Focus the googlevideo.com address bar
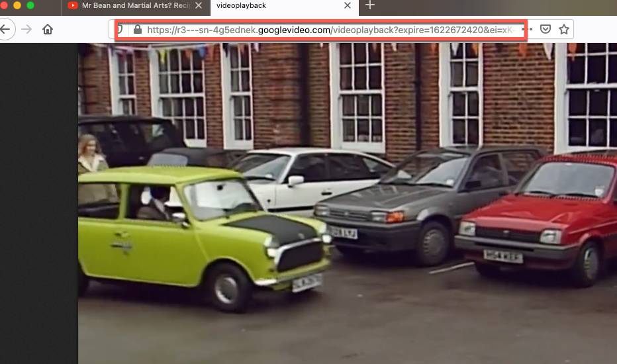Viewport: 617px width, 364px height. coord(331,30)
